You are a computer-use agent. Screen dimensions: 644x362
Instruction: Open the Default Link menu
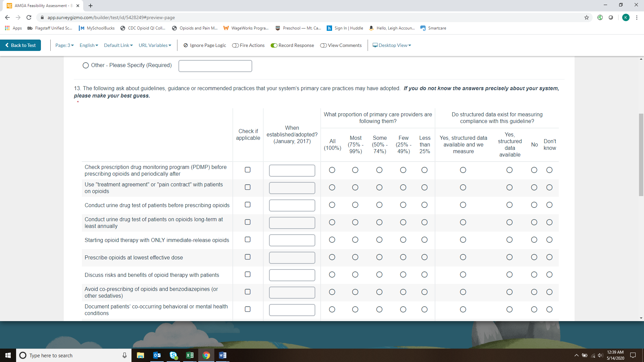[x=118, y=45]
